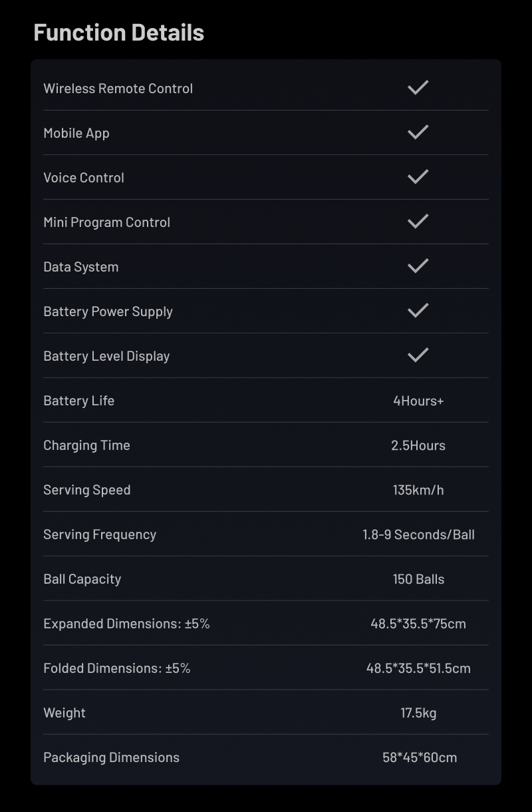Click the 135km/h serving speed value

click(418, 490)
